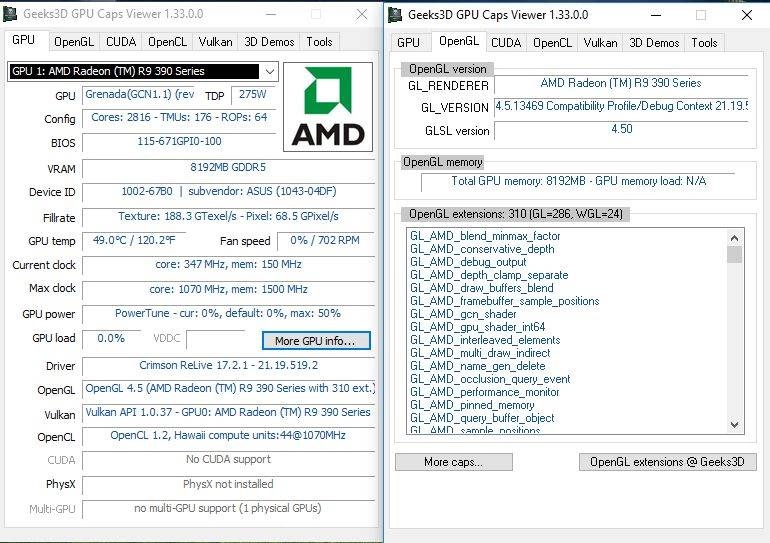Click the Driver Crimson ReLive field
The width and height of the screenshot is (770, 543).
(228, 366)
